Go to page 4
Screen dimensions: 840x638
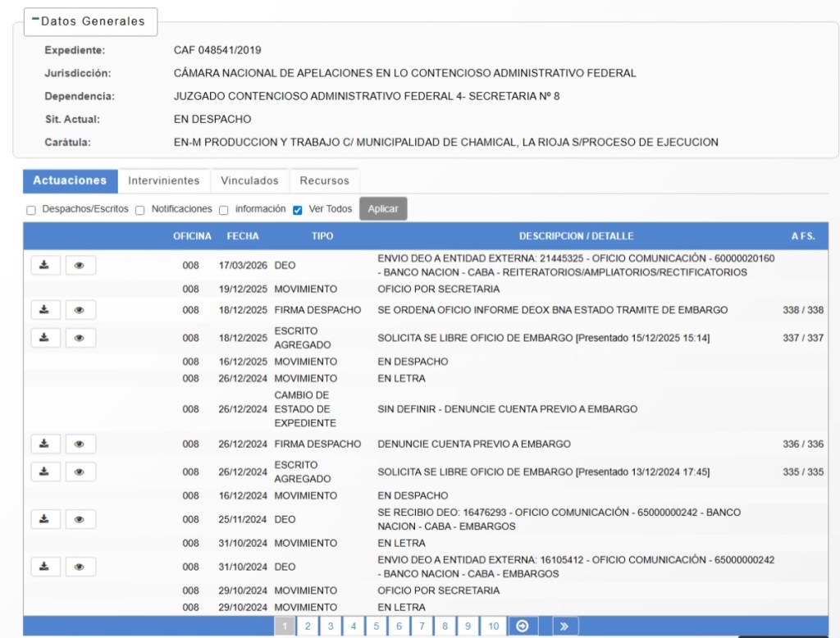coord(354,626)
